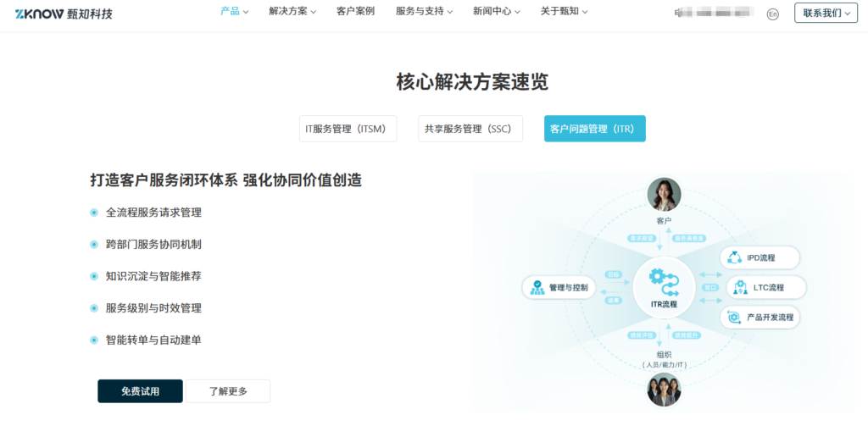Click the IPD流程 pill label
This screenshot has height=448, width=868.
pyautogui.click(x=760, y=257)
